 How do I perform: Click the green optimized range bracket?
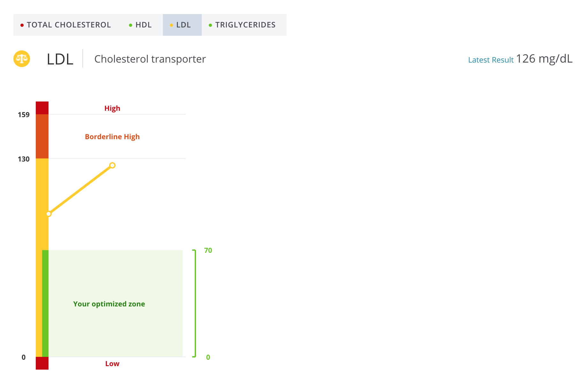pos(195,303)
